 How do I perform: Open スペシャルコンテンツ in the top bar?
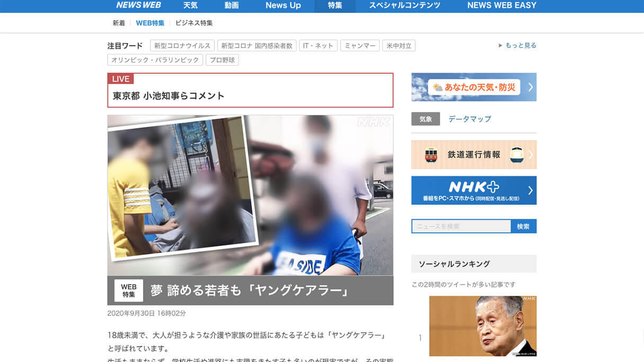click(x=405, y=5)
